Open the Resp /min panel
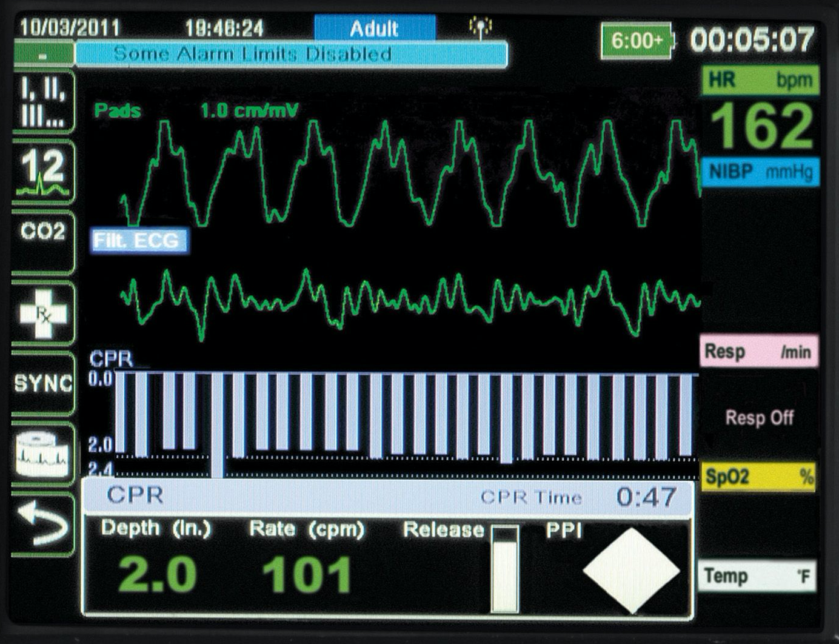Screen dimensions: 839x644 [x=759, y=351]
